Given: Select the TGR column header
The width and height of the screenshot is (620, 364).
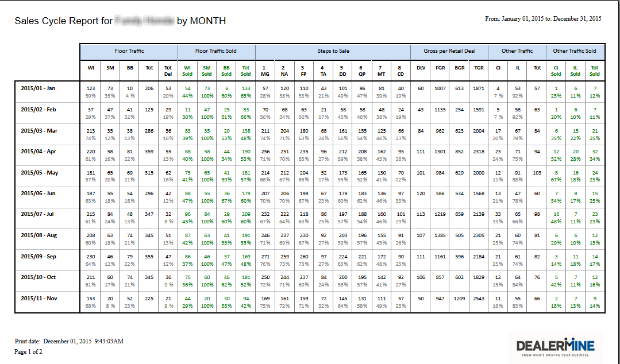Looking at the screenshot, I should pos(479,68).
